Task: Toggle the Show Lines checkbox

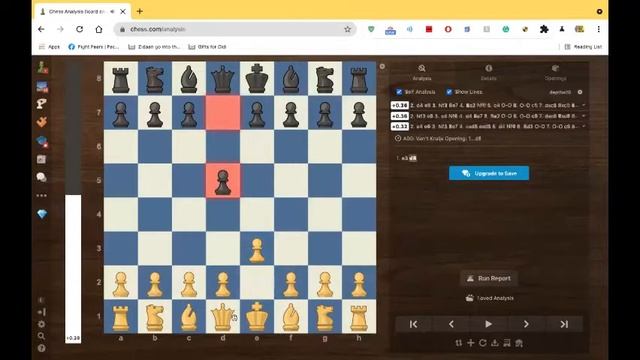Action: click(x=449, y=92)
